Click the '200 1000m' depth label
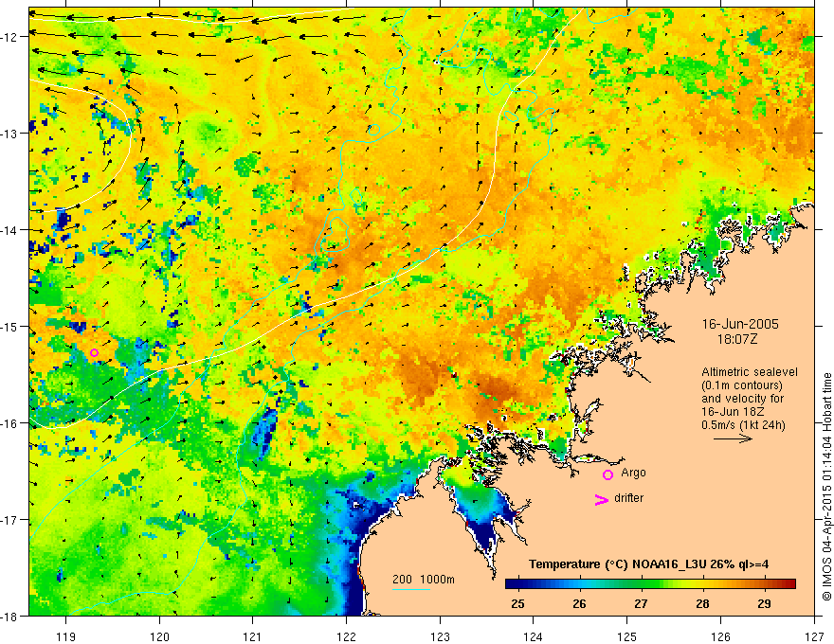Screen dimensions: 834x644 (424, 580)
